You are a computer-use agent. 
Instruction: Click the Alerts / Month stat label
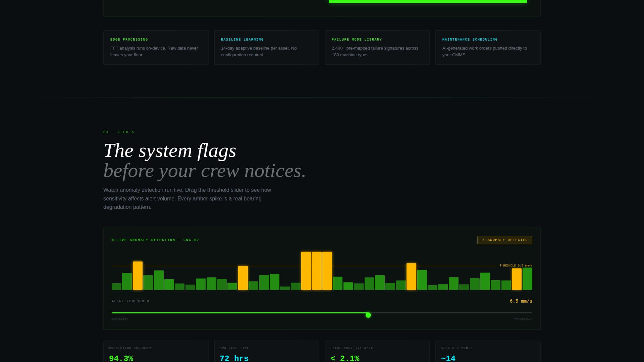(x=457, y=348)
